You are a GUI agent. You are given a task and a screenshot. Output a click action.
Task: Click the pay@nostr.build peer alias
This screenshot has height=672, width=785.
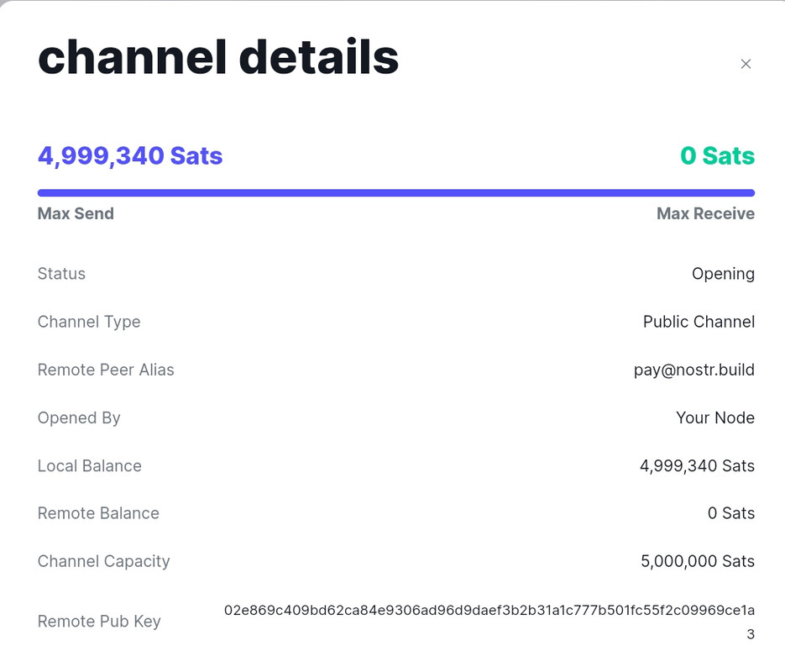[x=693, y=370]
